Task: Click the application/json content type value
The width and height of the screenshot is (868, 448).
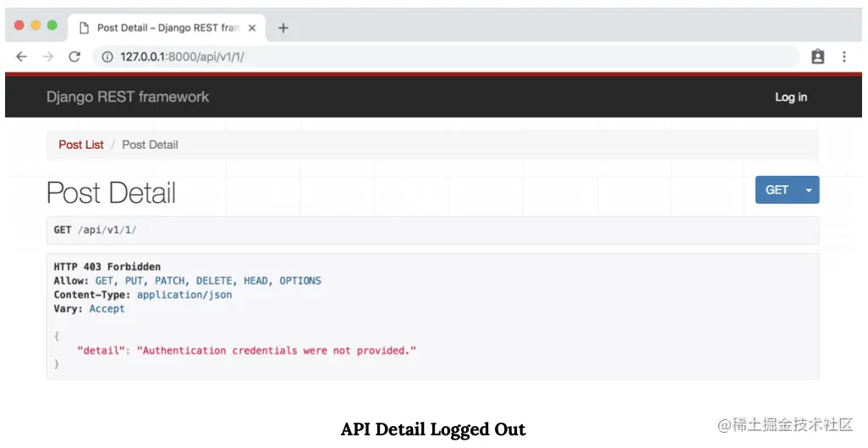Action: 184,295
